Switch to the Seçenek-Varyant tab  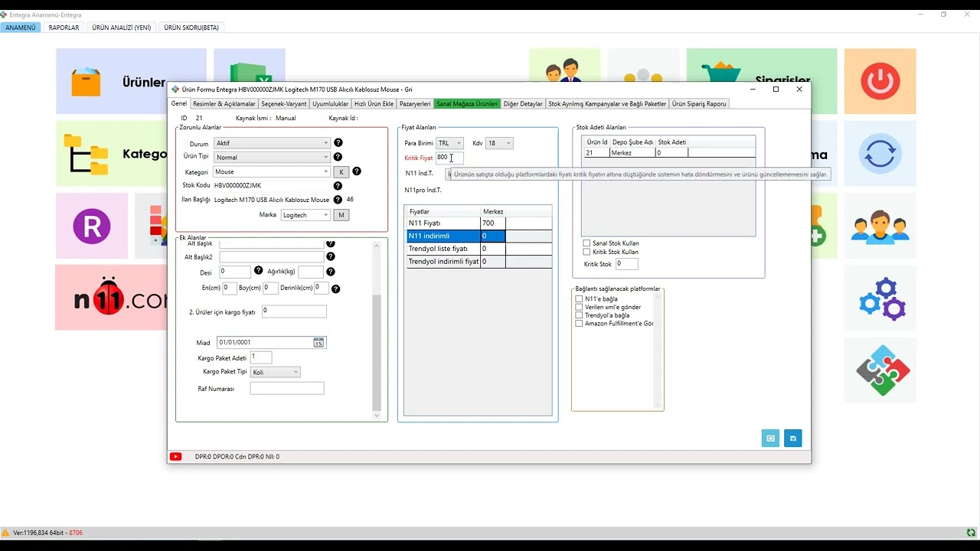pos(284,104)
